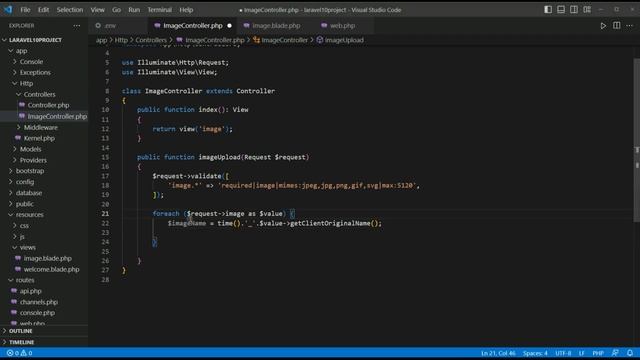Click the Controllers breadcrumb segment
Screen dimensions: 640x360
[x=151, y=40]
